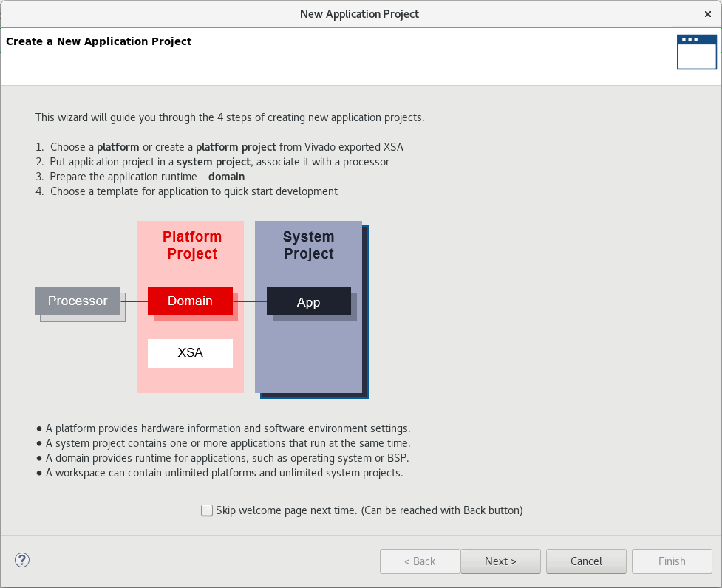Open the help question mark icon

(x=22, y=560)
